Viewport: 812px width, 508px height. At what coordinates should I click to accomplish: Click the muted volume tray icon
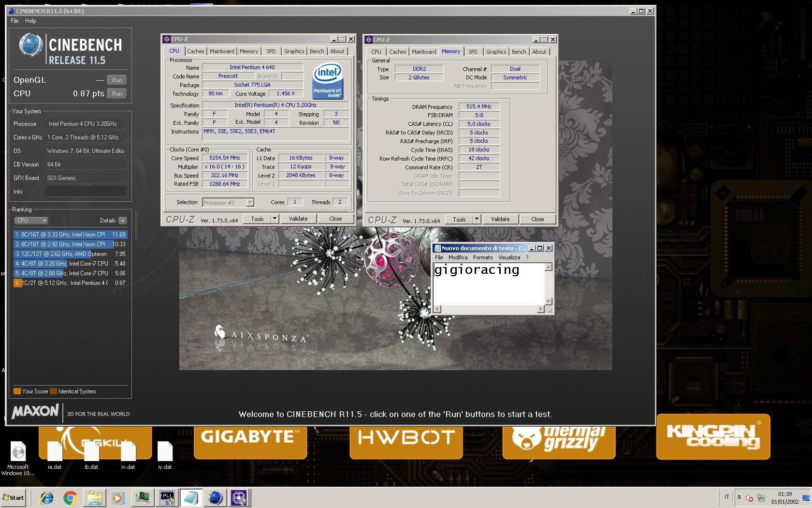click(750, 498)
